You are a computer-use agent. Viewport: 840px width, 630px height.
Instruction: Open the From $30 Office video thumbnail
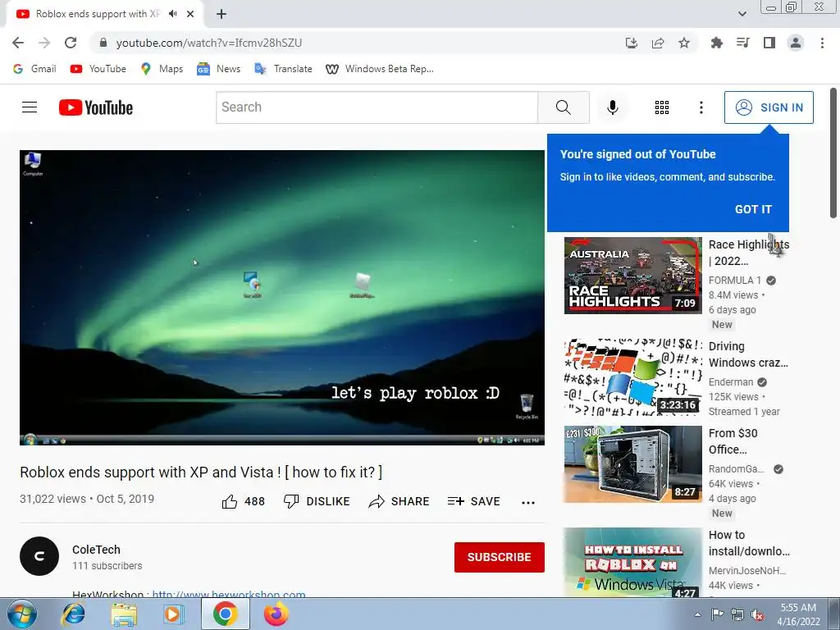[632, 464]
